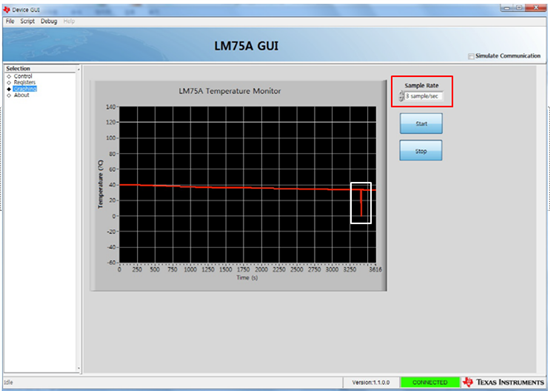This screenshot has height=391, width=550.
Task: Click the Time (s) axis label
Action: coord(247,277)
